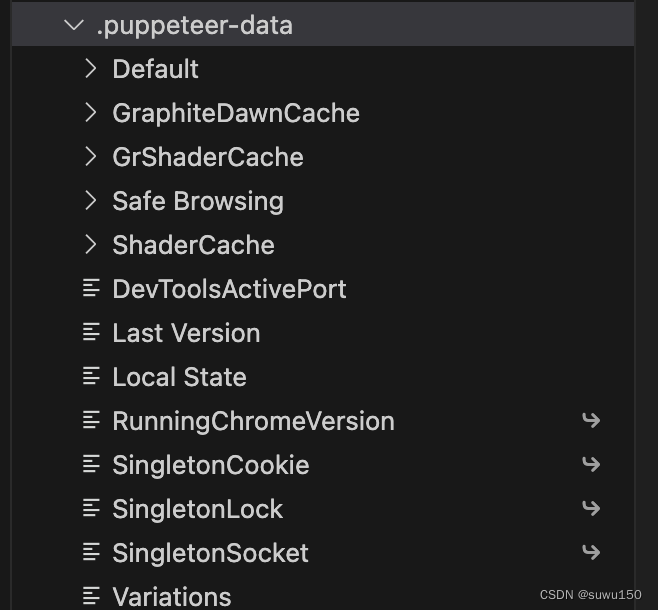658x610 pixels.
Task: Expand the GrShaderCache folder arrow
Action: [x=91, y=157]
